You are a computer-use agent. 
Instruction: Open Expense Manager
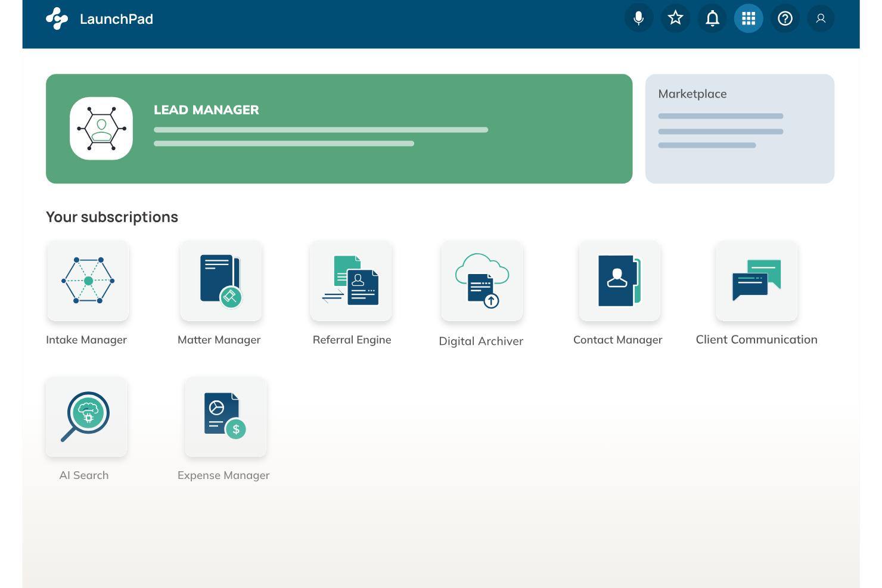click(x=225, y=417)
